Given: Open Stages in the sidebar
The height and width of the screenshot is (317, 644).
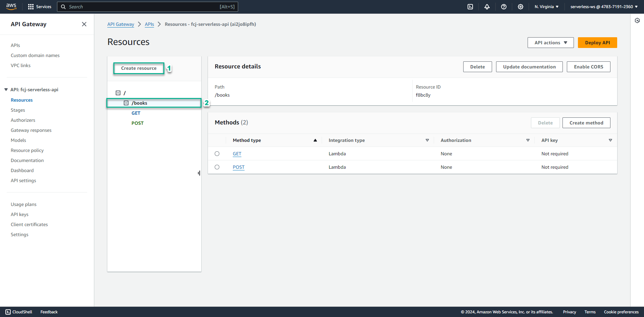Looking at the screenshot, I should 18,110.
